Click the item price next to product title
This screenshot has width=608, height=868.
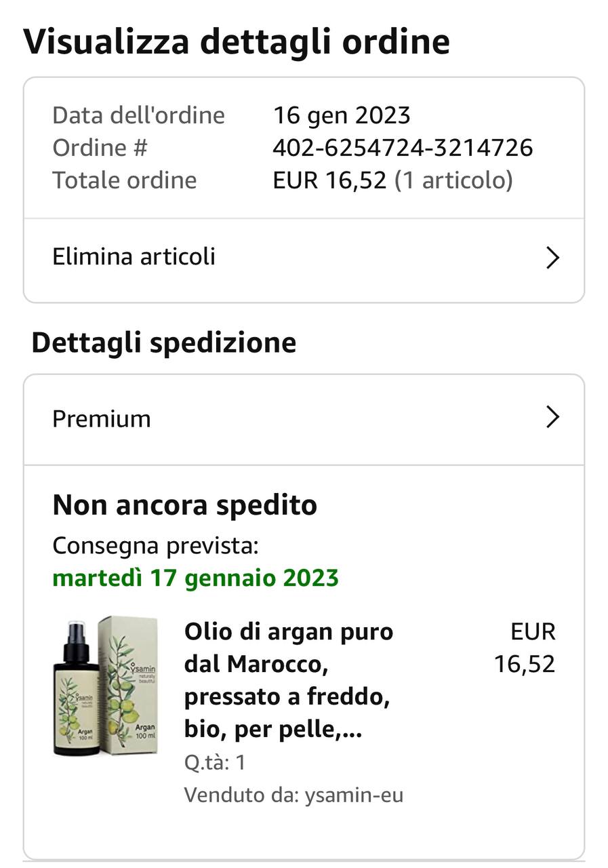point(525,648)
